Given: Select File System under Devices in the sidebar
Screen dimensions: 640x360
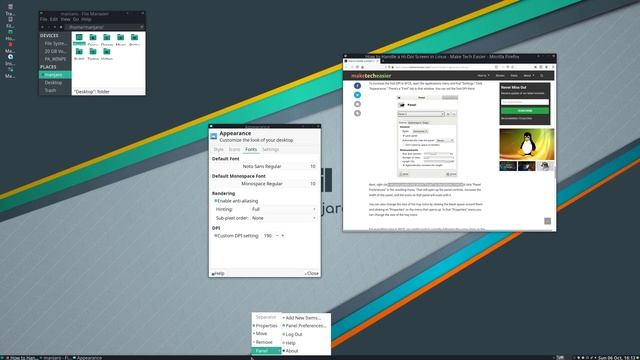Looking at the screenshot, I should coord(55,43).
